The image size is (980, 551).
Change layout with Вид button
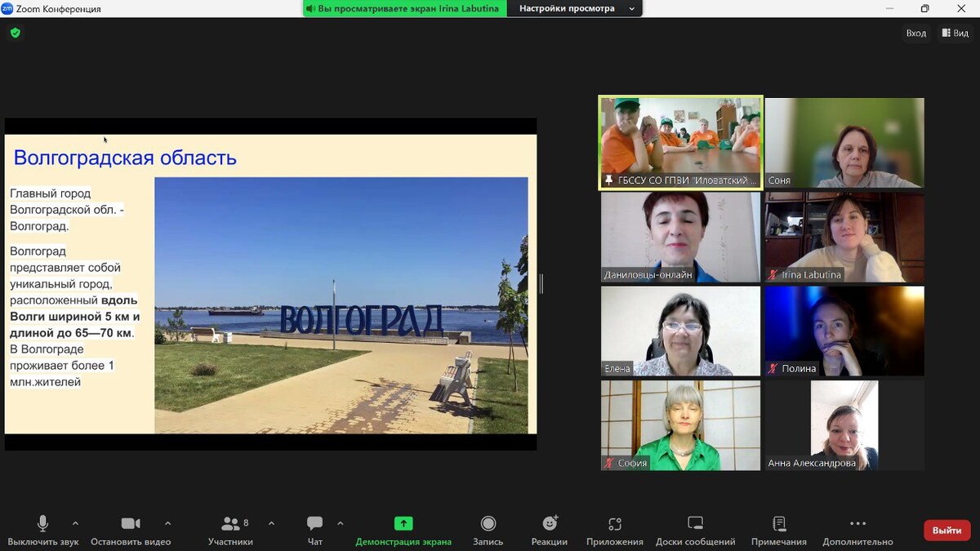(955, 33)
